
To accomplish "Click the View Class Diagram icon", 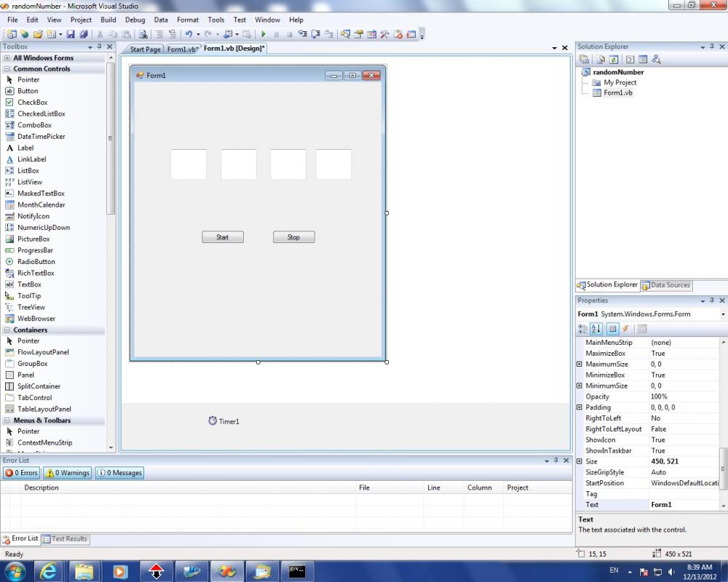I will click(656, 59).
